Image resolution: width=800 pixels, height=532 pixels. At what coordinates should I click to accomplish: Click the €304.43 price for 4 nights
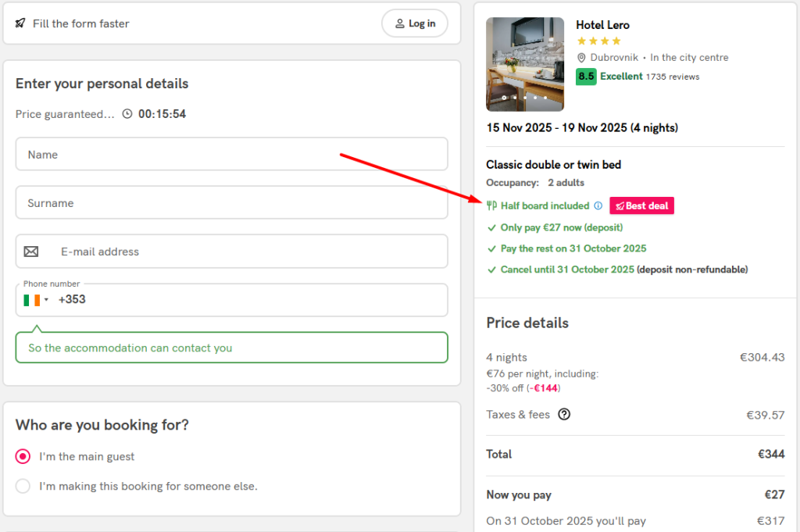point(762,357)
